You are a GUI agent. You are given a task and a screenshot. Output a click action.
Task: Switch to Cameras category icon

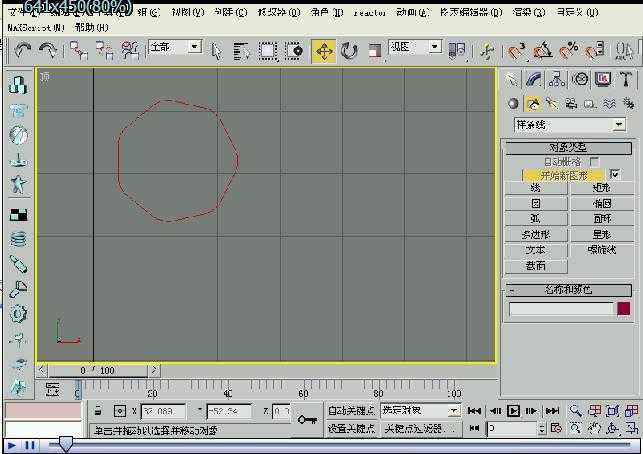click(x=571, y=104)
